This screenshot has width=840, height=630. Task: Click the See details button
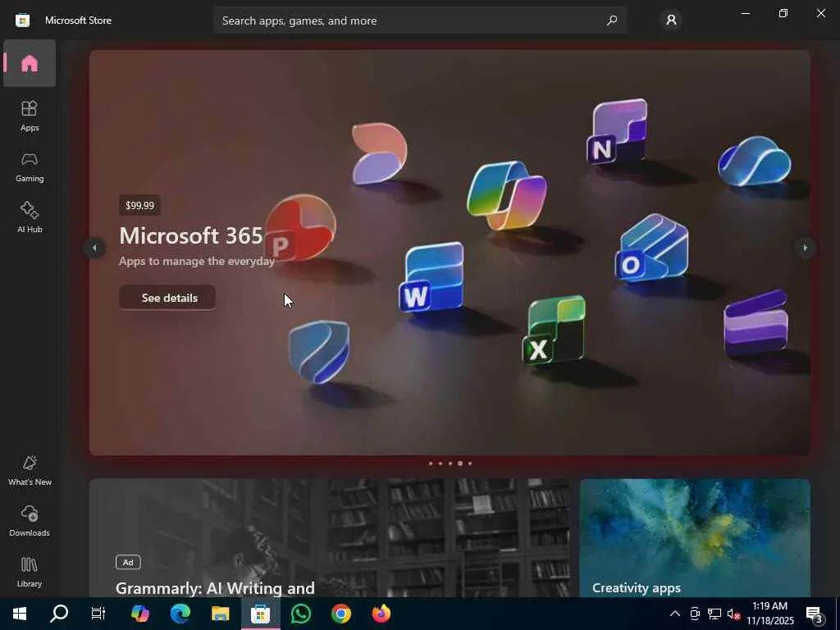(167, 297)
